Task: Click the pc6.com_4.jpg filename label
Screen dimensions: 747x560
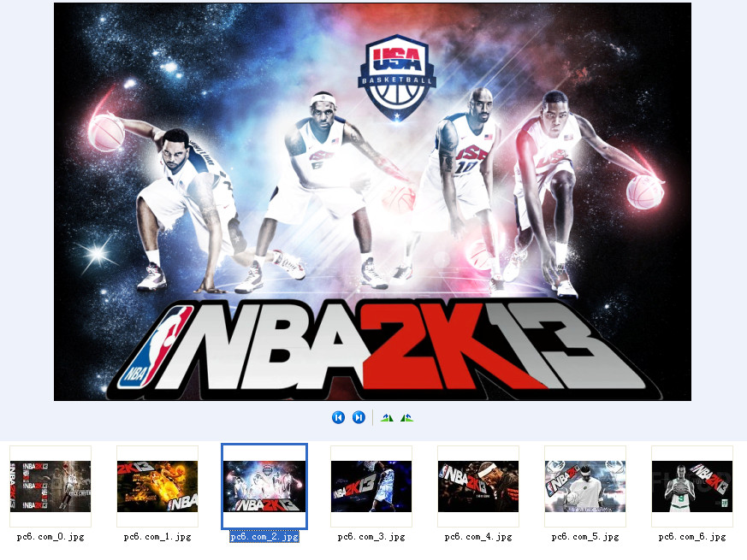Action: coord(477,537)
